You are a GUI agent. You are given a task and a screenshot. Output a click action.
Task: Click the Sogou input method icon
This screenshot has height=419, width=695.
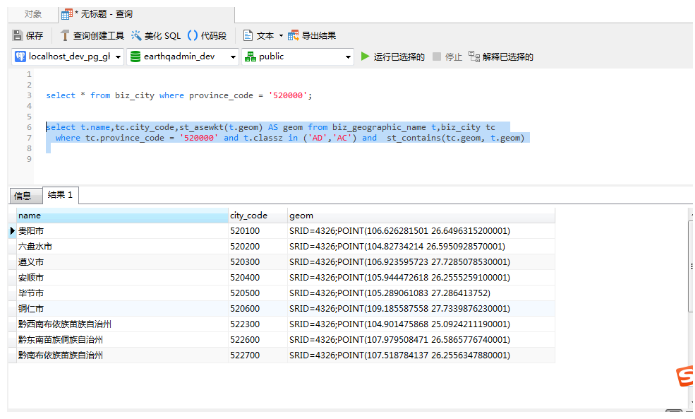click(685, 376)
